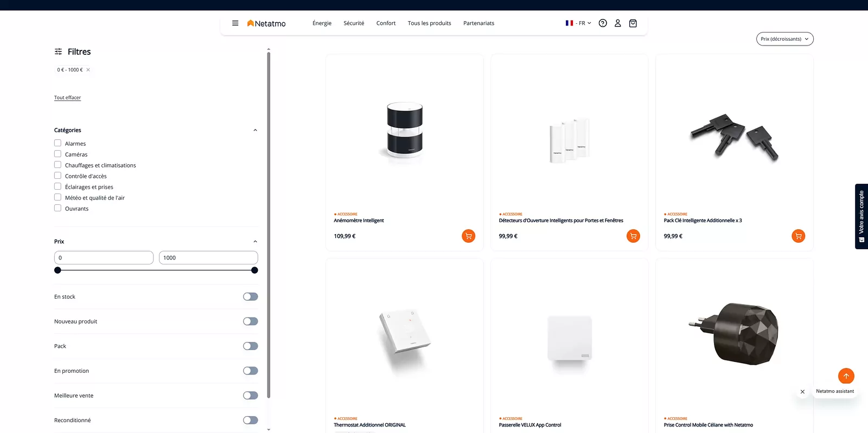Click the scroll-to-top arrow button

click(846, 376)
